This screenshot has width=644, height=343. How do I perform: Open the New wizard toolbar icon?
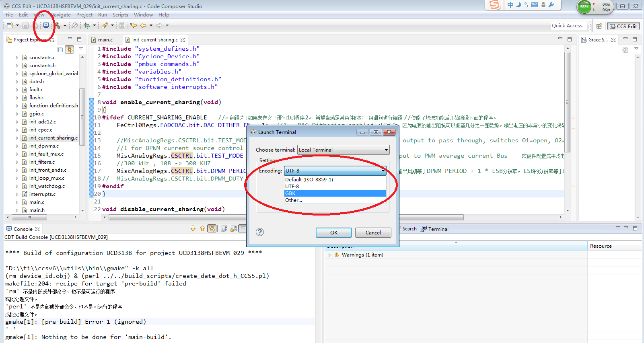(10, 25)
